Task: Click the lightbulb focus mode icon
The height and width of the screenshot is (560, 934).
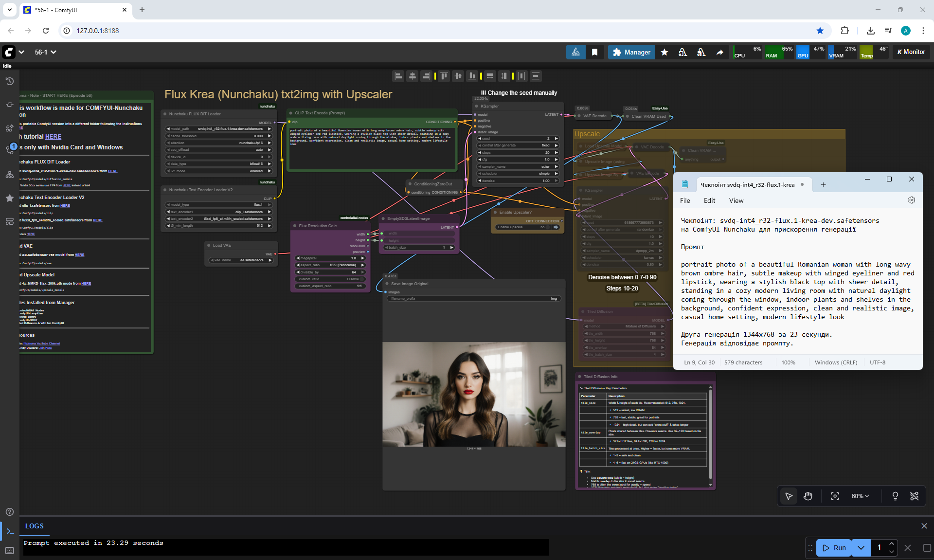Action: pos(895,496)
